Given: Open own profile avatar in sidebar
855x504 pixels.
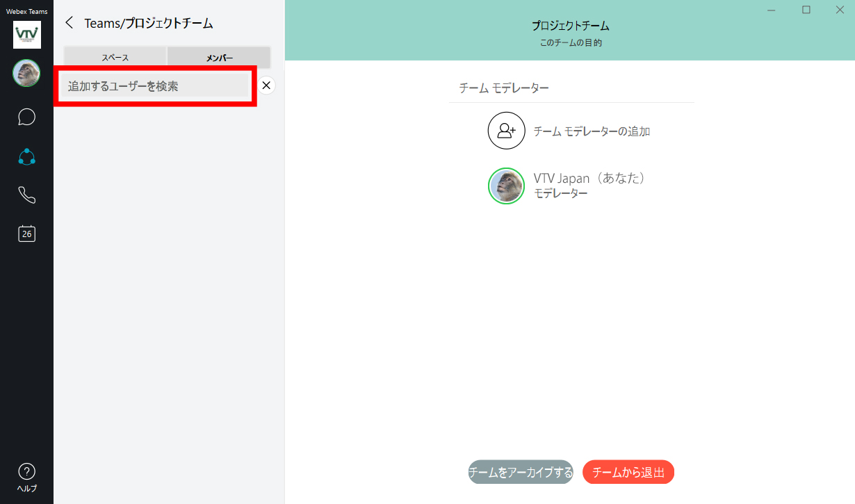Looking at the screenshot, I should point(26,73).
